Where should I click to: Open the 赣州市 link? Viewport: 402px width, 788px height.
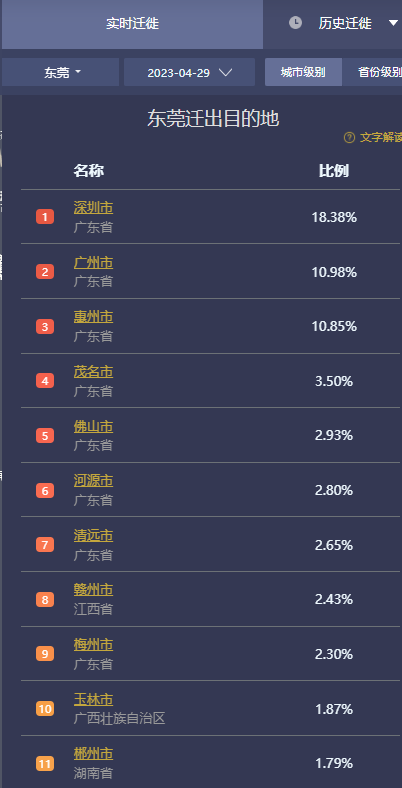93,589
